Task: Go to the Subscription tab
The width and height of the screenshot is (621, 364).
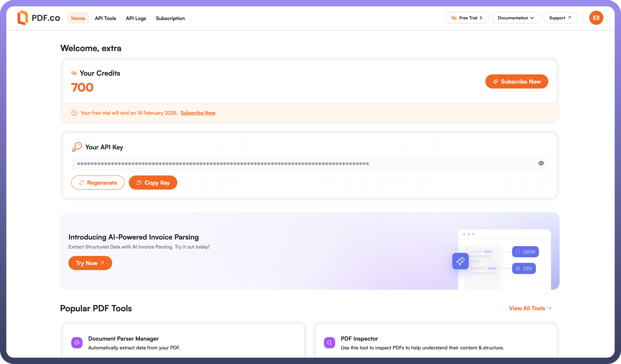Action: click(x=170, y=18)
